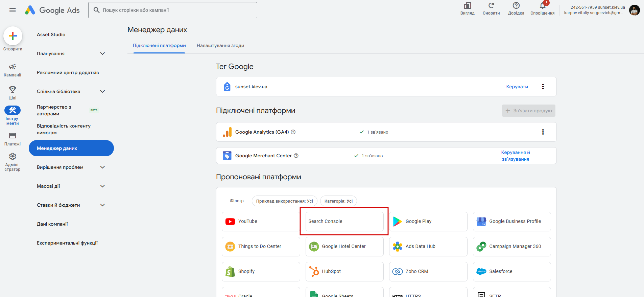Viewport: 644px width, 297px height.
Task: Open Рекламний центр додатків menu item
Action: (x=68, y=72)
